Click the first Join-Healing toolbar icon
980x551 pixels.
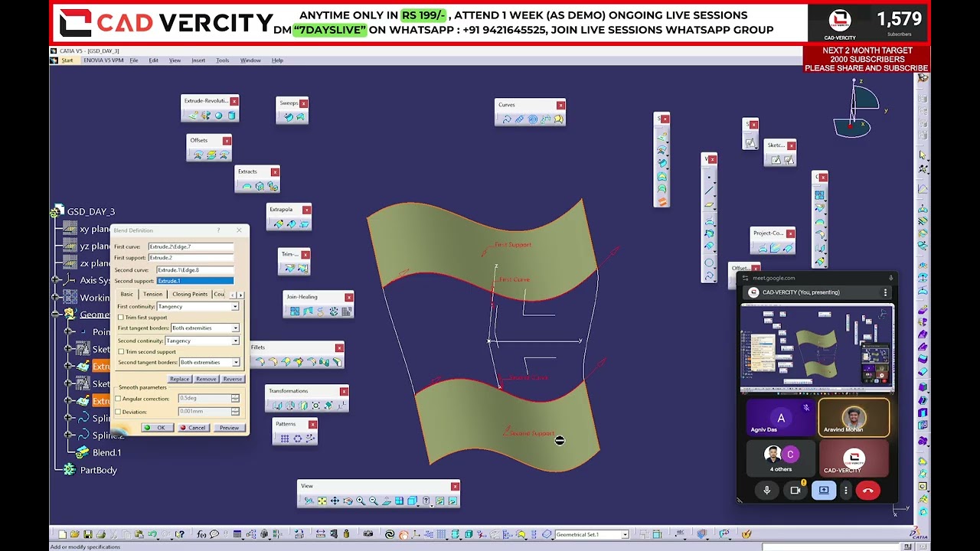295,311
